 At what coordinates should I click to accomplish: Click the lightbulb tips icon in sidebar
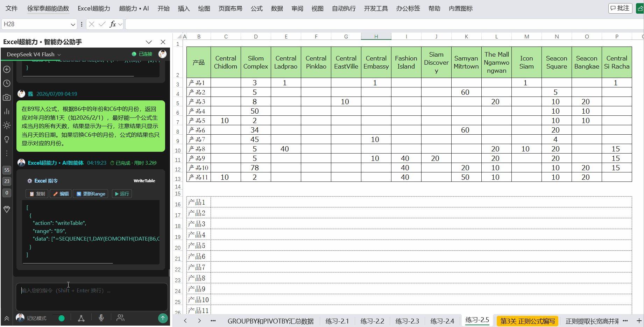click(7, 139)
